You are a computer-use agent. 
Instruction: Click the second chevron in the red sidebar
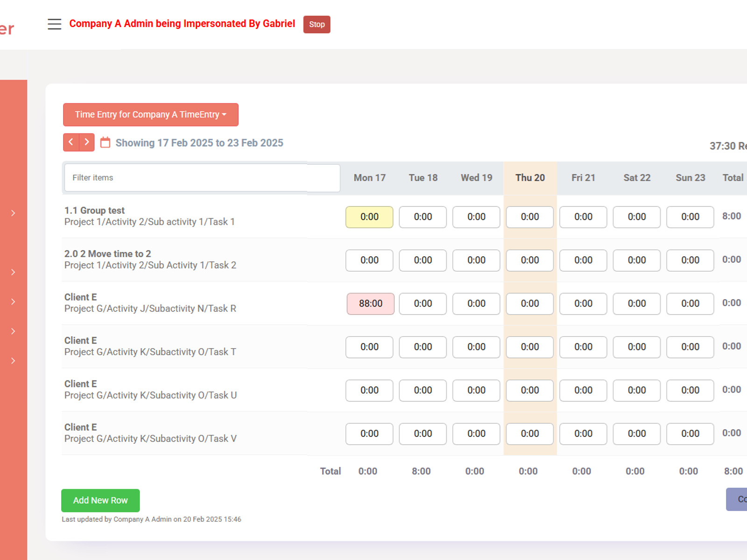13,272
